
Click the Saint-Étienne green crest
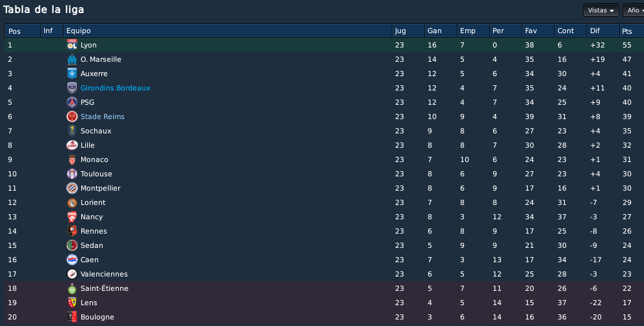[x=72, y=288]
